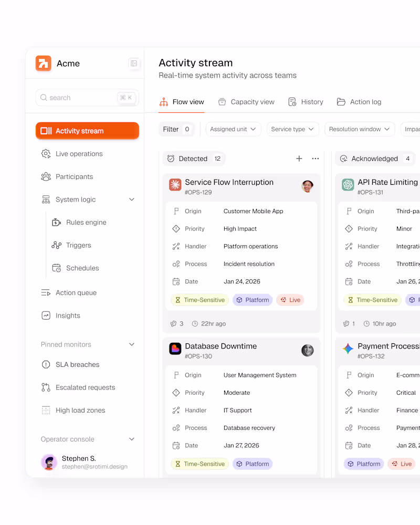
Task: Click the Time-Sensitive tag on OPS-130 card
Action: 200,464
